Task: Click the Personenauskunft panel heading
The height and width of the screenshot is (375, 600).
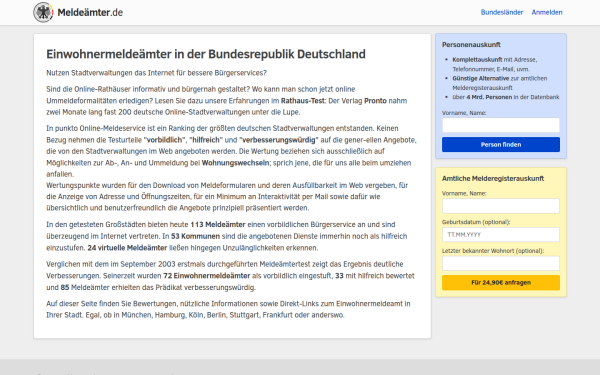Action: [471, 44]
